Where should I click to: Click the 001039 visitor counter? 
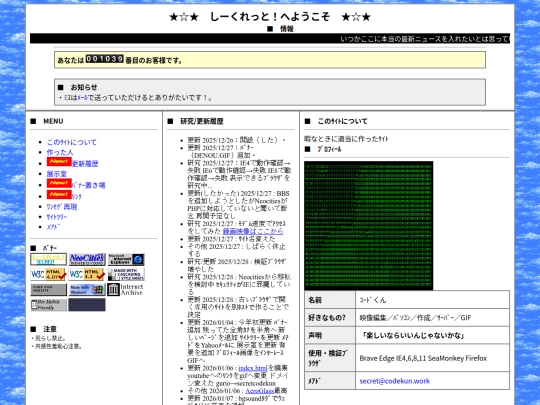pos(104,59)
